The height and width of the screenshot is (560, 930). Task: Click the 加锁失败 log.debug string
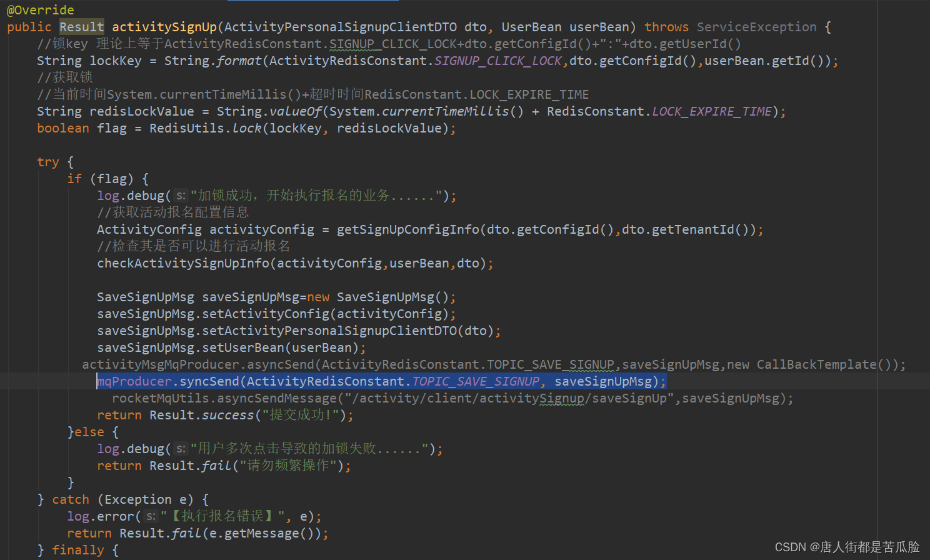pyautogui.click(x=309, y=449)
